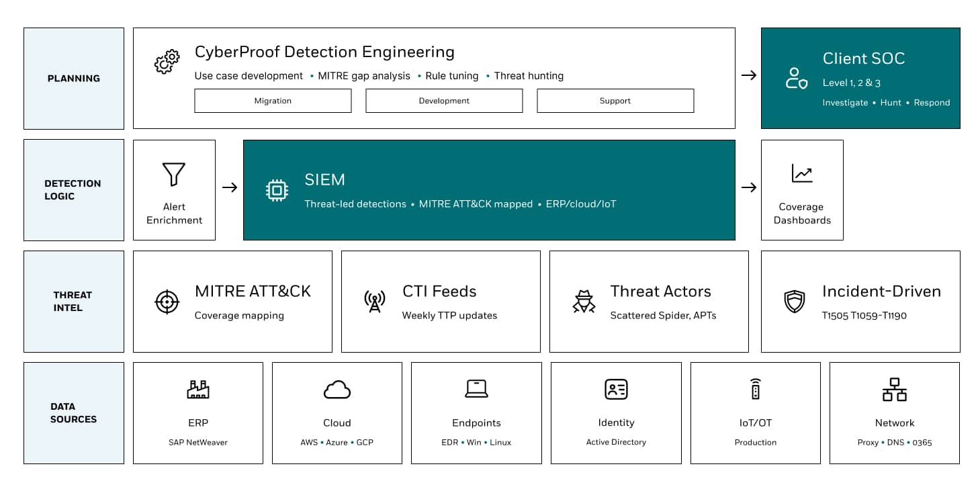Click the 'Network' label
This screenshot has height=487, width=980.
895,423
